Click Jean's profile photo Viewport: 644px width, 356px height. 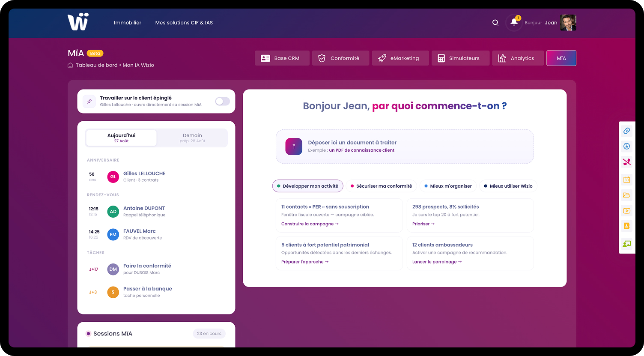tap(568, 23)
